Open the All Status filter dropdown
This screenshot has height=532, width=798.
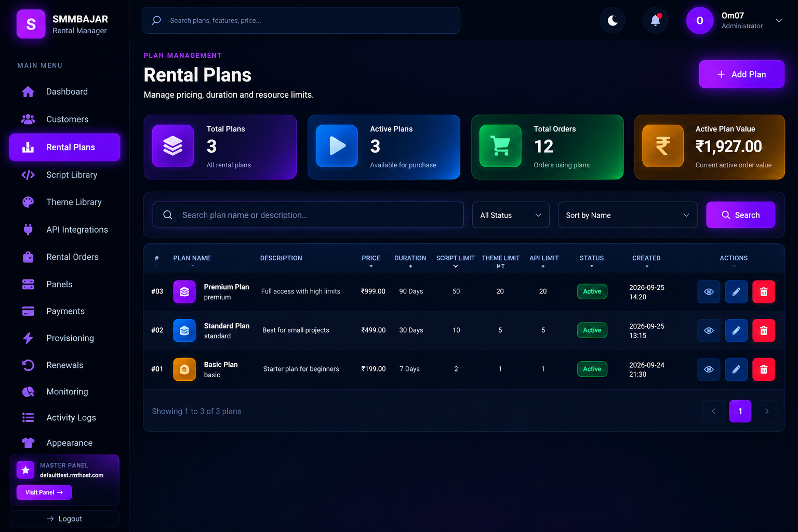[511, 215]
